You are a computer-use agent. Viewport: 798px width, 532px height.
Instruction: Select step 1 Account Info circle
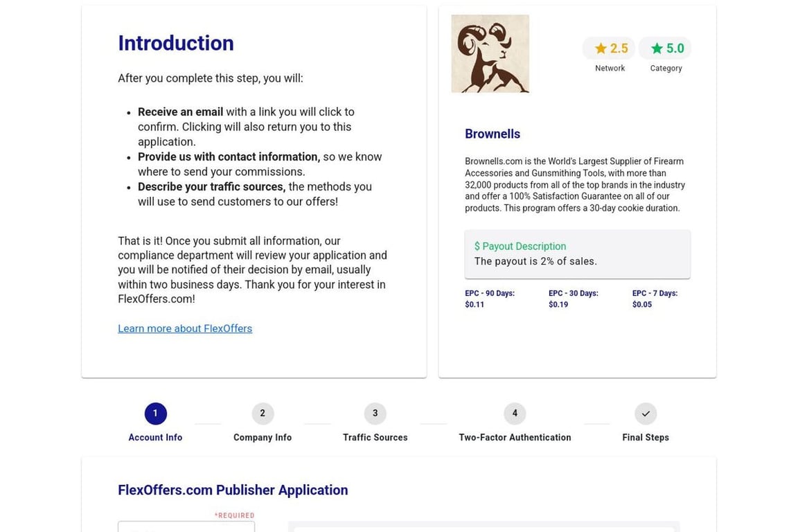click(x=156, y=414)
